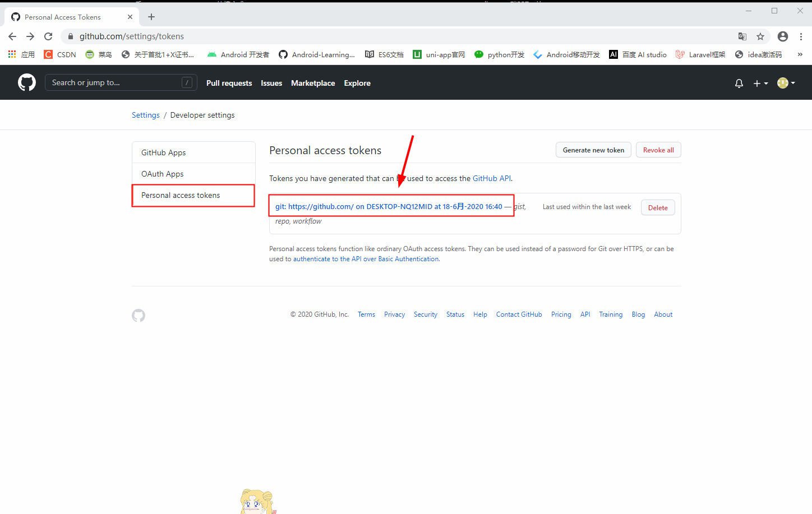Screen dimensions: 812x514
Task: Select Personal access tokens in sidebar
Action: (x=193, y=195)
